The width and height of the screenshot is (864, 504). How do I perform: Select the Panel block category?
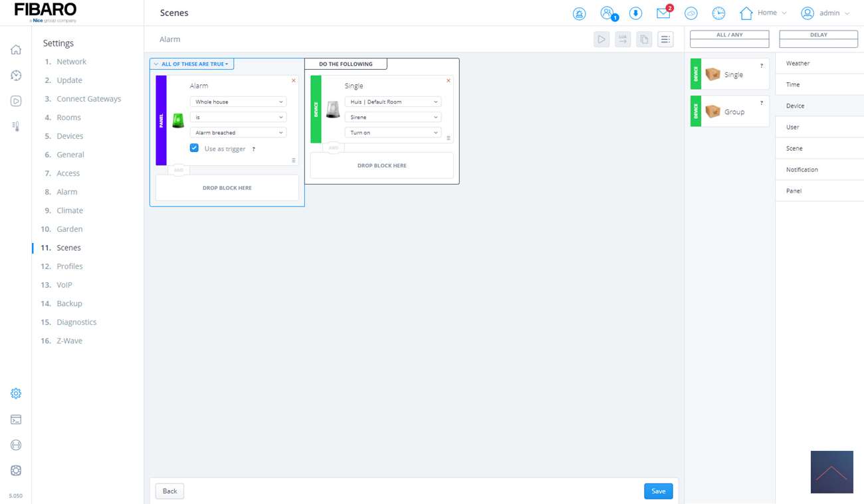(819, 191)
